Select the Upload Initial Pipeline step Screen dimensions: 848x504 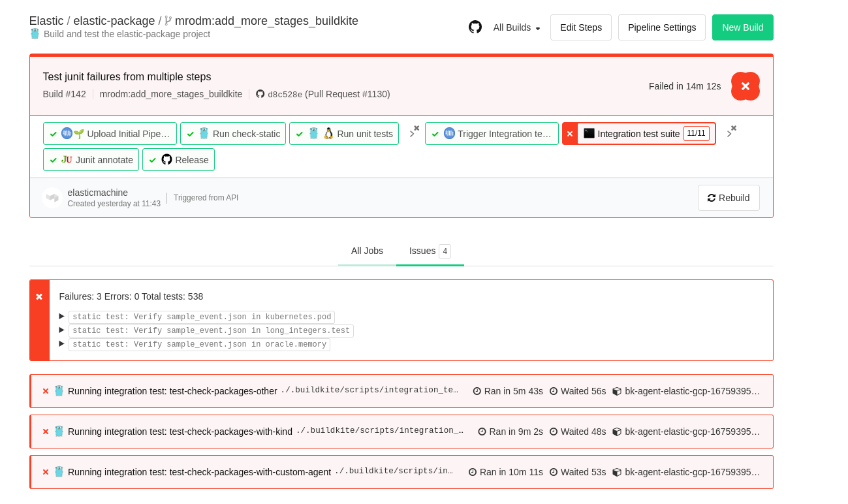[x=110, y=134]
